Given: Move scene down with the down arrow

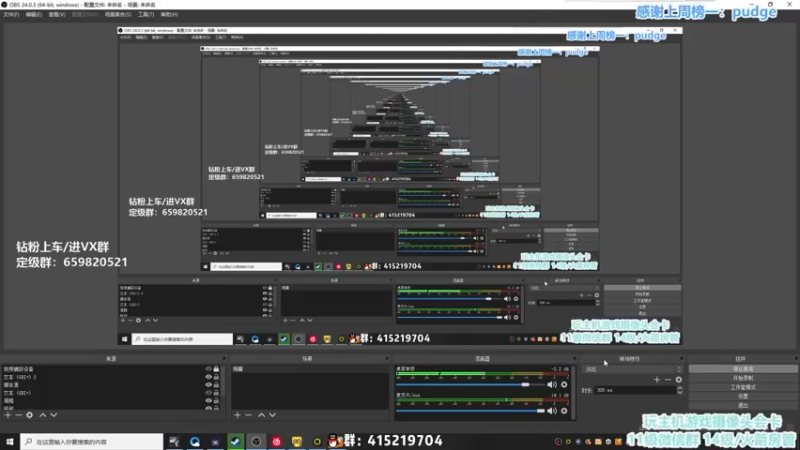Looking at the screenshot, I should tap(272, 415).
